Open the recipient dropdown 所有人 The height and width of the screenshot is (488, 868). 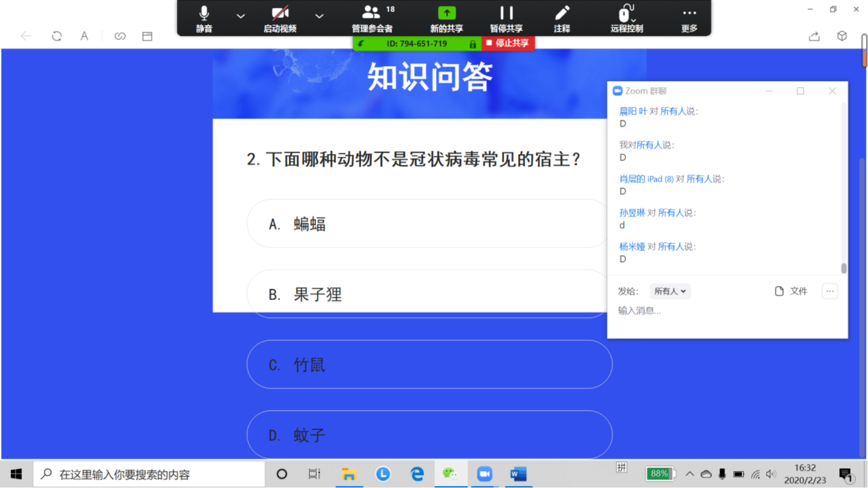pyautogui.click(x=670, y=291)
